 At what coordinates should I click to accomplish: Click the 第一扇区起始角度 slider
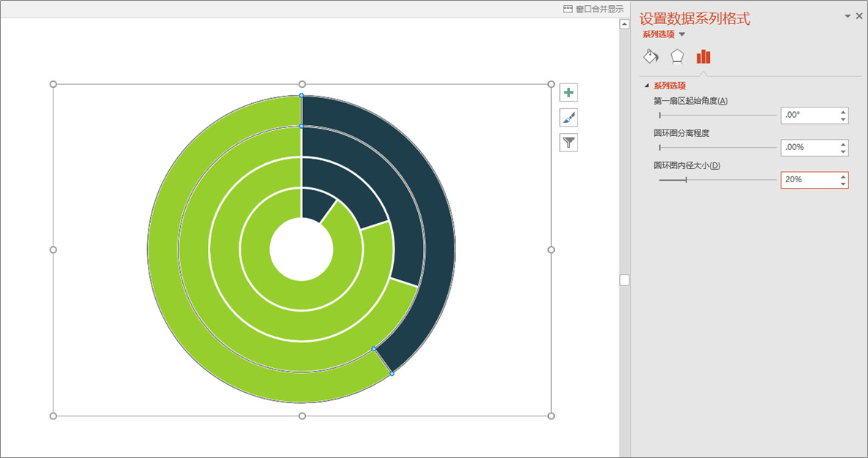pos(717,116)
